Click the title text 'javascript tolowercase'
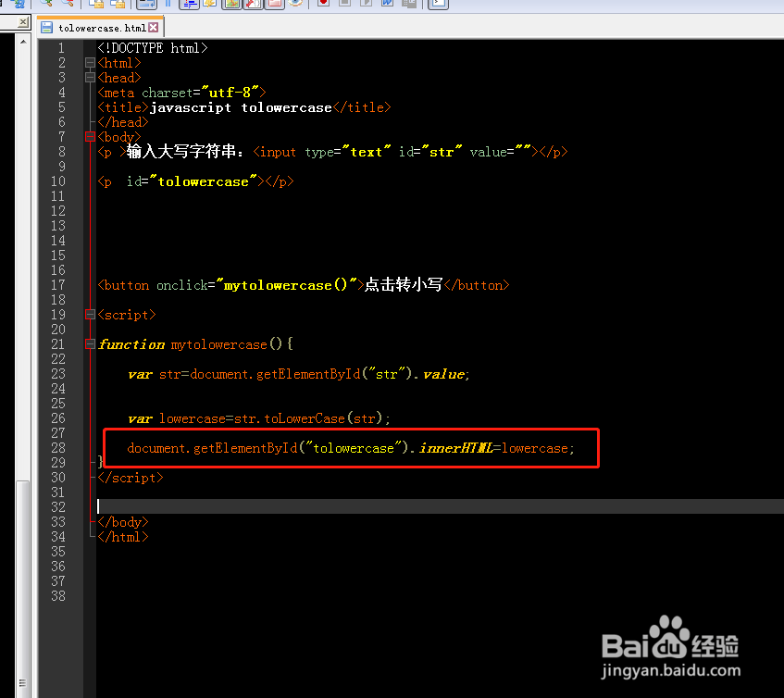This screenshot has width=784, height=698. click(x=241, y=107)
